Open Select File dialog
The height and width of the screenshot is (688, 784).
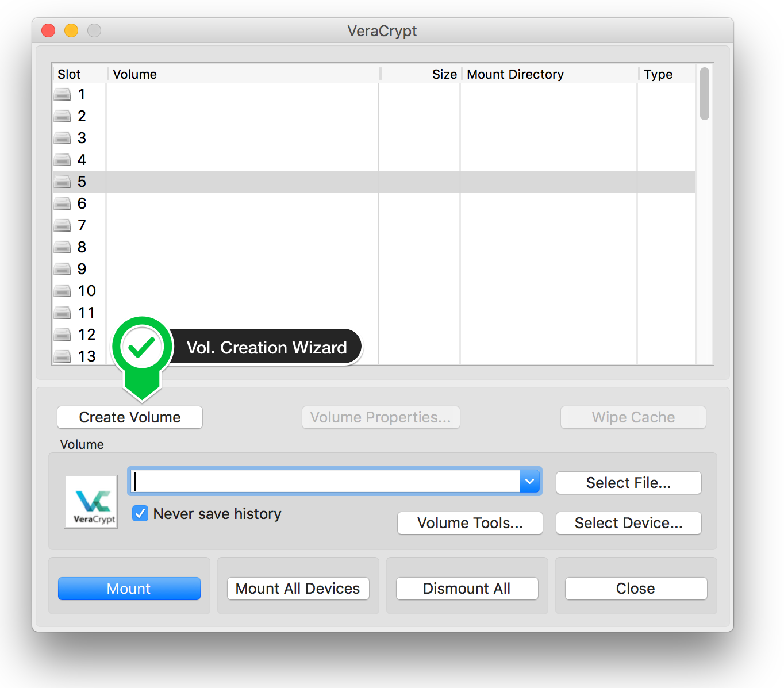pos(628,483)
